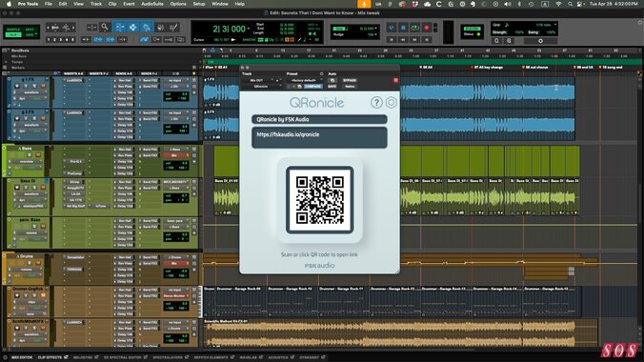Open Nudge value dropdown
Viewport: 644px width, 362px height.
[x=375, y=34]
